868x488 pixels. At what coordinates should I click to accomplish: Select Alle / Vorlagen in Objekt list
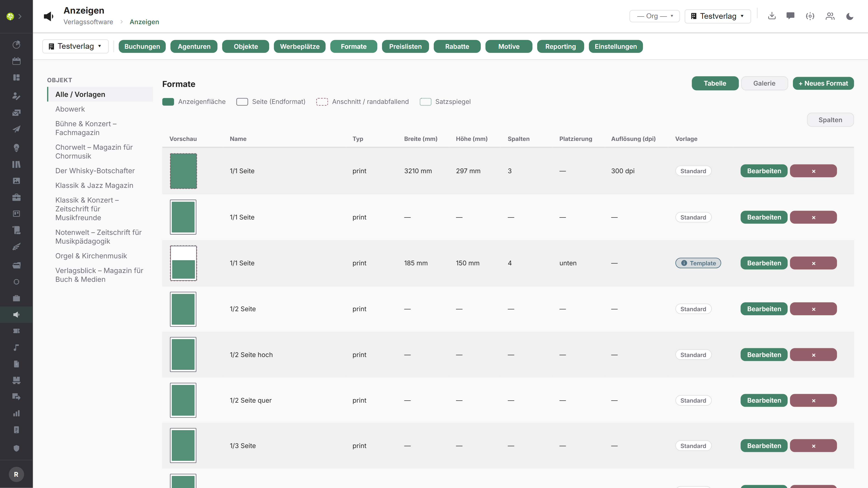(x=100, y=94)
